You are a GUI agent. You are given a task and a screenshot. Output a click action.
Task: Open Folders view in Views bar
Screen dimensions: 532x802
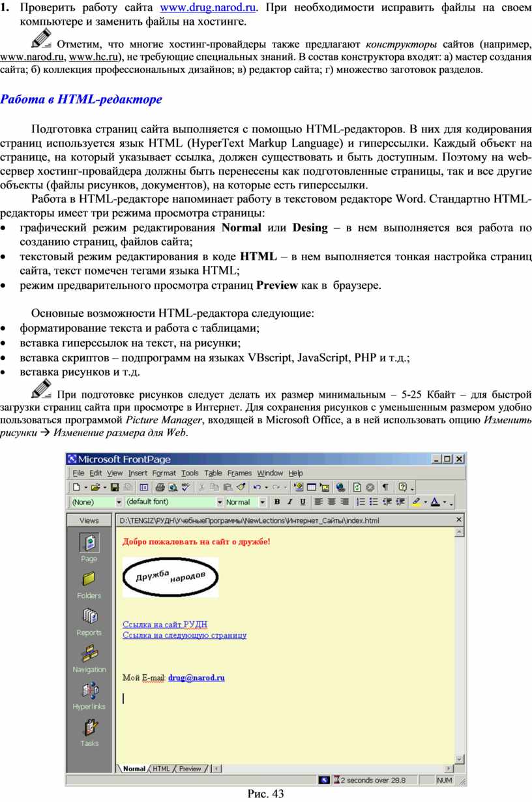pos(89,585)
